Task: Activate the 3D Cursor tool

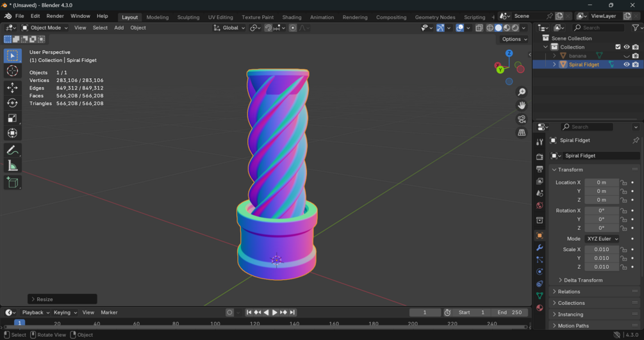Action: coord(12,70)
